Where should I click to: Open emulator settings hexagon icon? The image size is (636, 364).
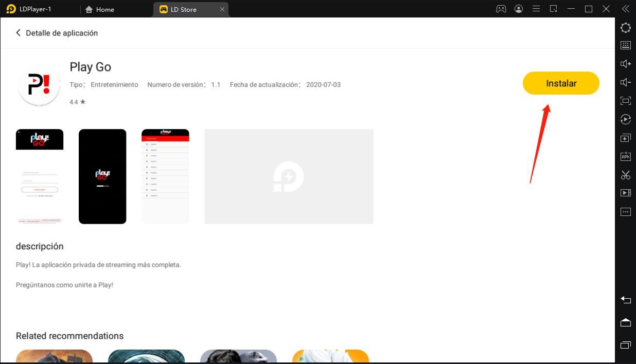pyautogui.click(x=626, y=28)
